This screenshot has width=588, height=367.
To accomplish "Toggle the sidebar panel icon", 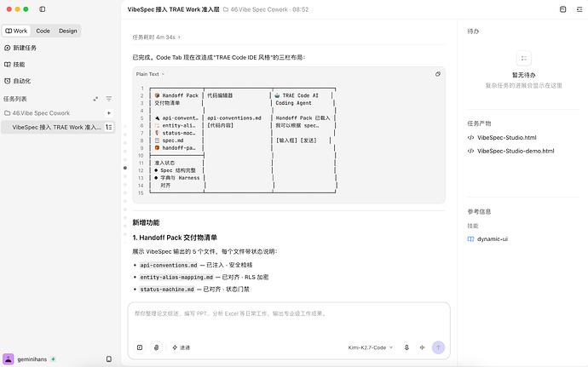I will pos(42,9).
